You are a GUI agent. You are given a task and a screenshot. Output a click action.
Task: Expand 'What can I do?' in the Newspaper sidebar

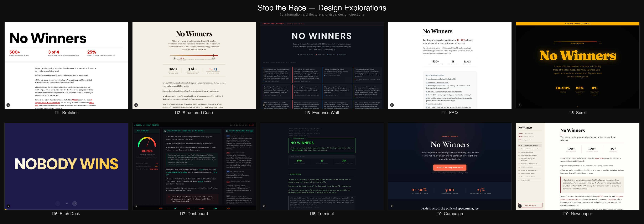pos(526,180)
